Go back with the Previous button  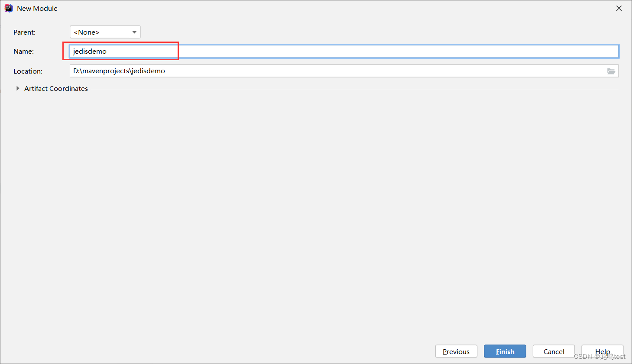tap(456, 351)
